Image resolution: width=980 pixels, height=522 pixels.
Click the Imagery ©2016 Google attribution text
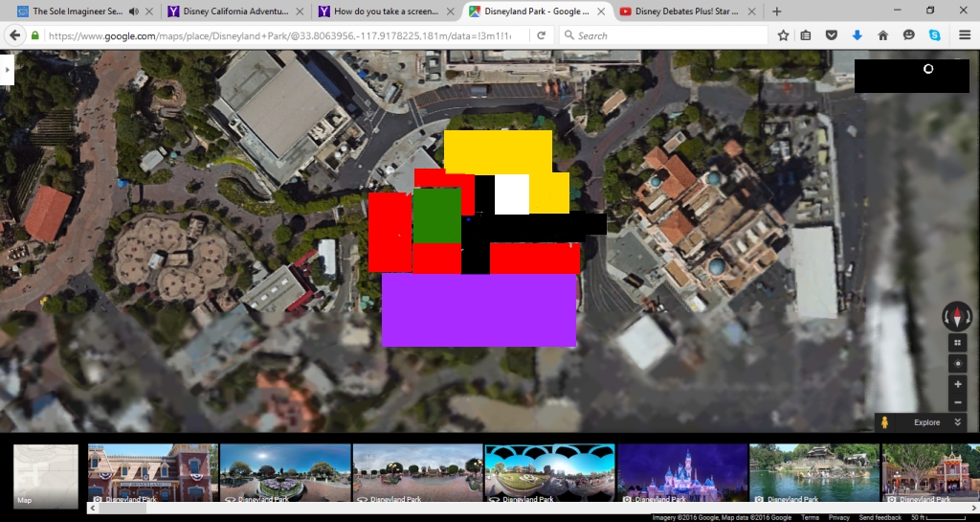pos(722,517)
